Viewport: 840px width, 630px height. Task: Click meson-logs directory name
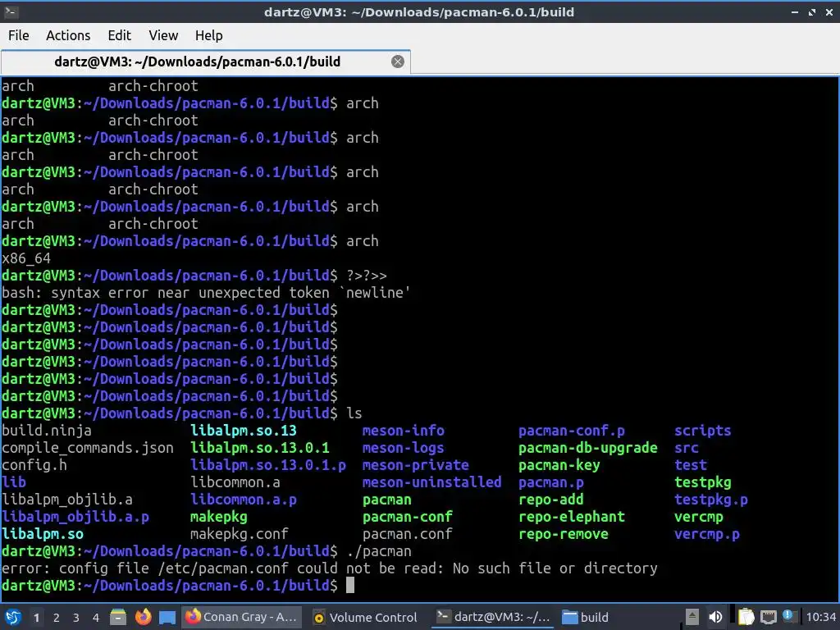pyautogui.click(x=404, y=448)
